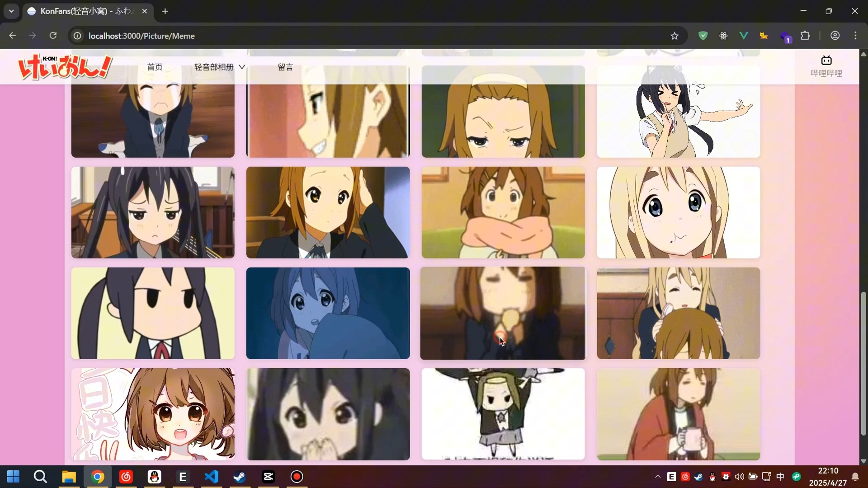Open Windows Search from taskbar
The width and height of the screenshot is (868, 488).
40,477
